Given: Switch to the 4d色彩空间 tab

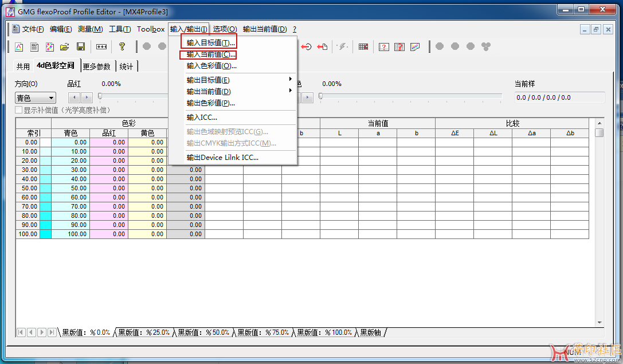Looking at the screenshot, I should (x=56, y=65).
